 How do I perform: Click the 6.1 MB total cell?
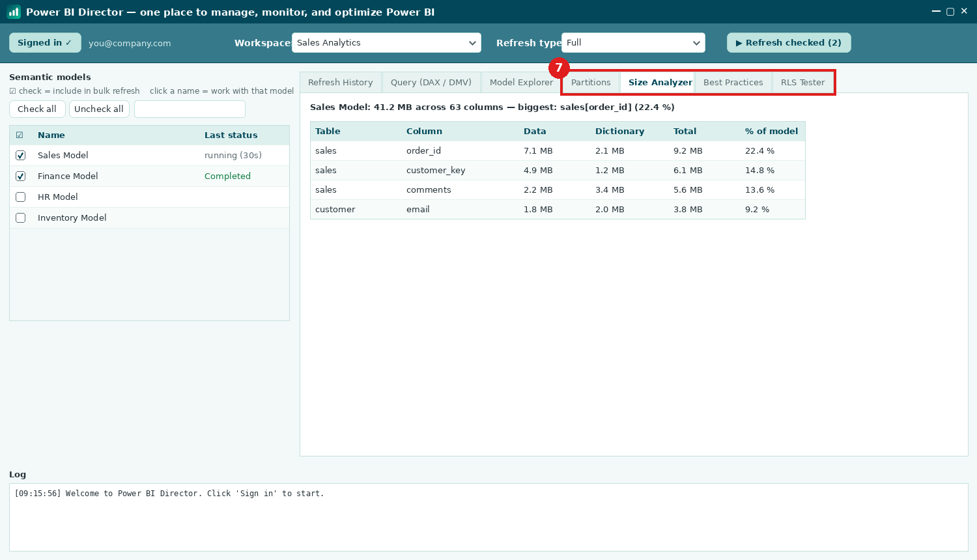tap(688, 171)
